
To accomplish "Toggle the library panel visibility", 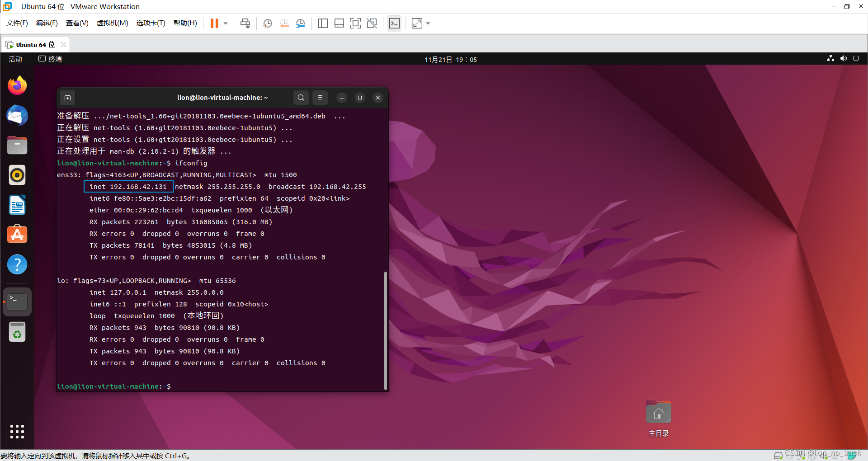I will coord(323,23).
